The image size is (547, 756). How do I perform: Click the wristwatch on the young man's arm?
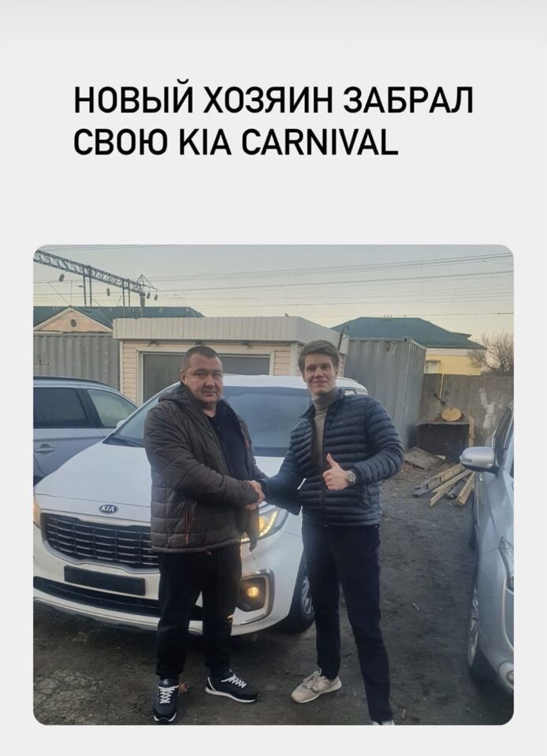point(350,477)
